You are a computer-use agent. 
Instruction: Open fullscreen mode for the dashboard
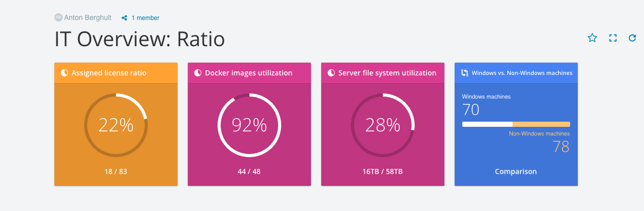(x=613, y=37)
